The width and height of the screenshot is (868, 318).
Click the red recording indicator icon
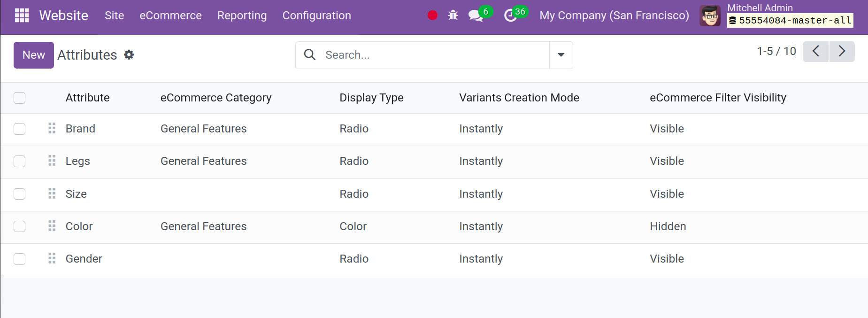point(432,16)
